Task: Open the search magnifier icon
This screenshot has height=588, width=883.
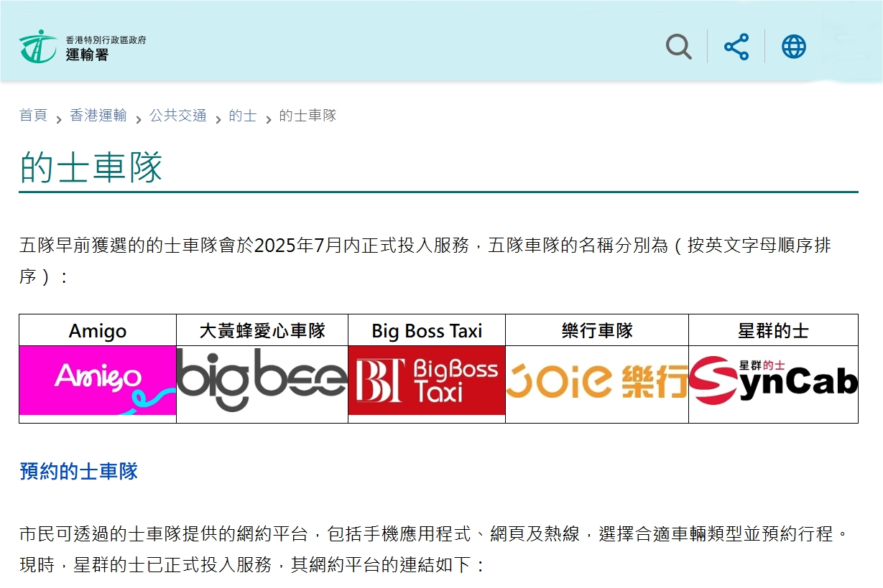Action: (678, 47)
